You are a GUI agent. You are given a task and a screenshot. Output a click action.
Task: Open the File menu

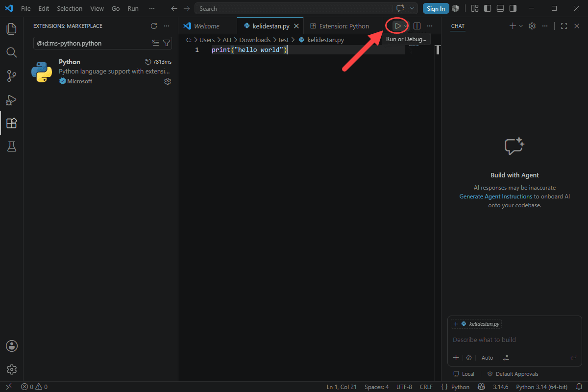(26, 8)
